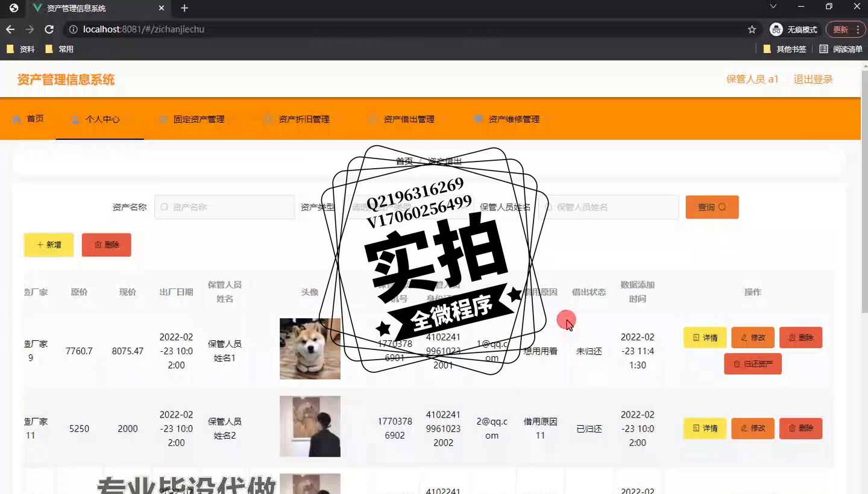Click the 出厂日期 column header
This screenshot has height=494, width=868.
(x=177, y=292)
